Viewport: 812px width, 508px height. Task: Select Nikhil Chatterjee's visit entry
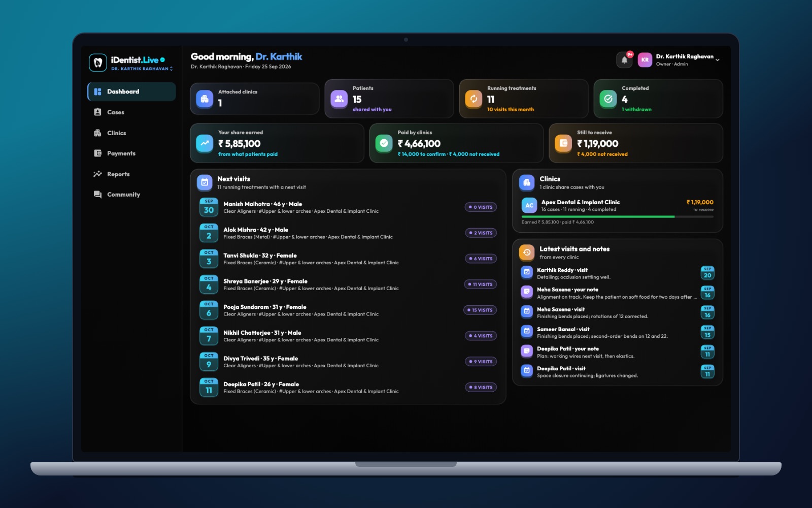click(348, 336)
